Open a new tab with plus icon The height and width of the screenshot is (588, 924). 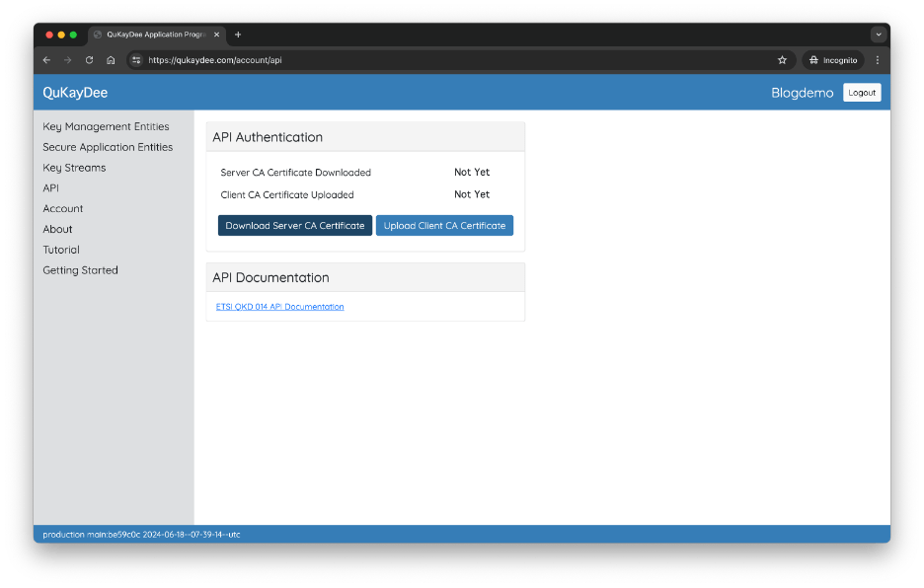point(238,35)
